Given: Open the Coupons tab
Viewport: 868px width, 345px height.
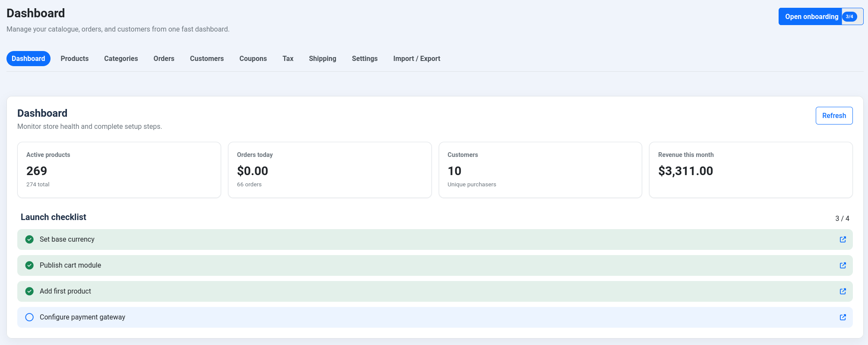Looking at the screenshot, I should 253,58.
